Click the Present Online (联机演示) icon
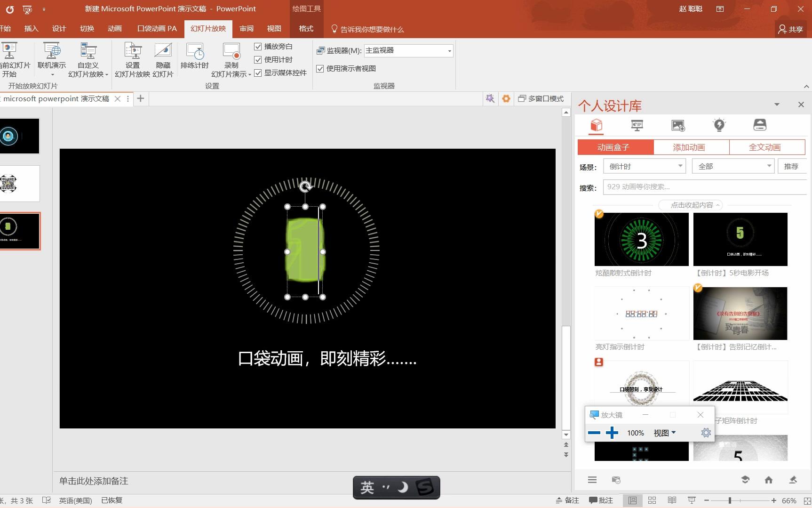Image resolution: width=812 pixels, height=508 pixels. coord(52,51)
